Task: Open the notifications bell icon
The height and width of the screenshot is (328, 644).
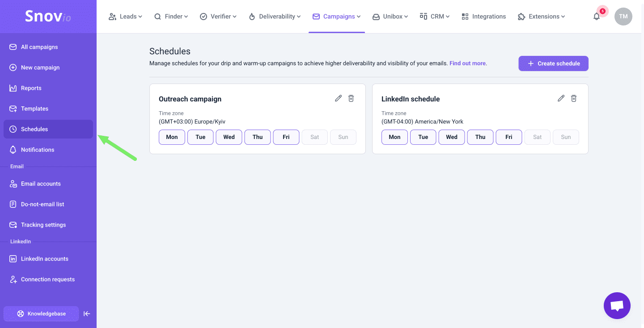Action: (597, 17)
